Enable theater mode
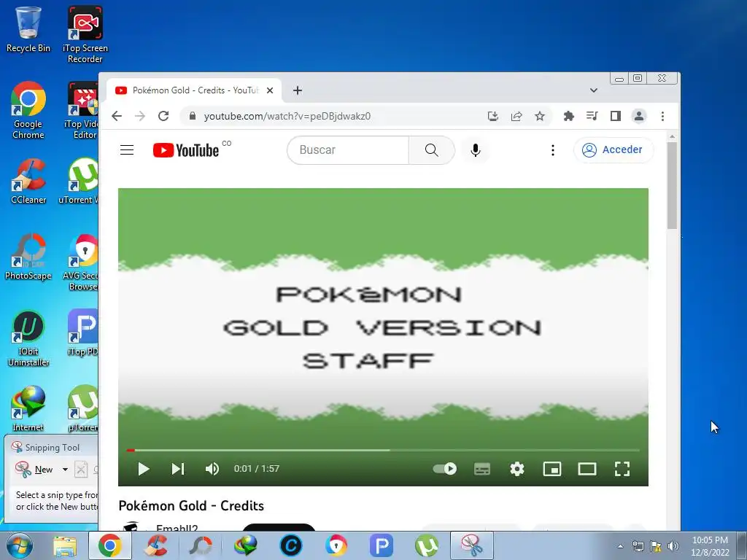 [x=587, y=469]
